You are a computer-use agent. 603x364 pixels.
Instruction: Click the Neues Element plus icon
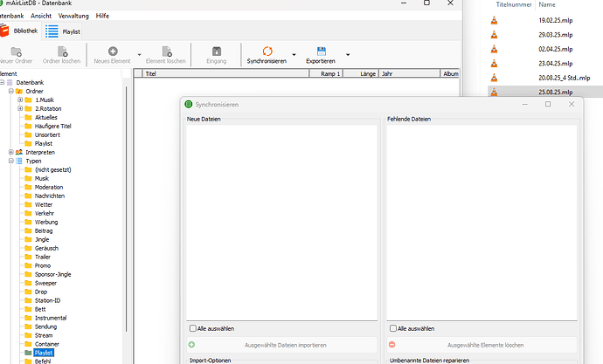coord(113,52)
